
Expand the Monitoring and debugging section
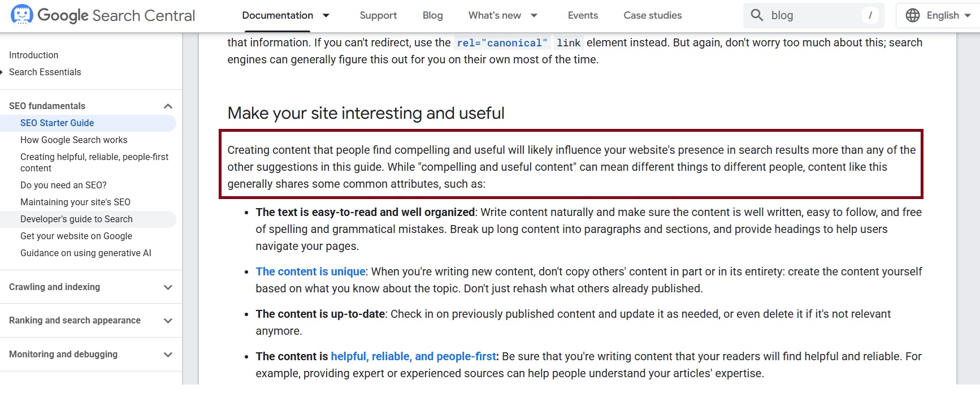point(168,355)
